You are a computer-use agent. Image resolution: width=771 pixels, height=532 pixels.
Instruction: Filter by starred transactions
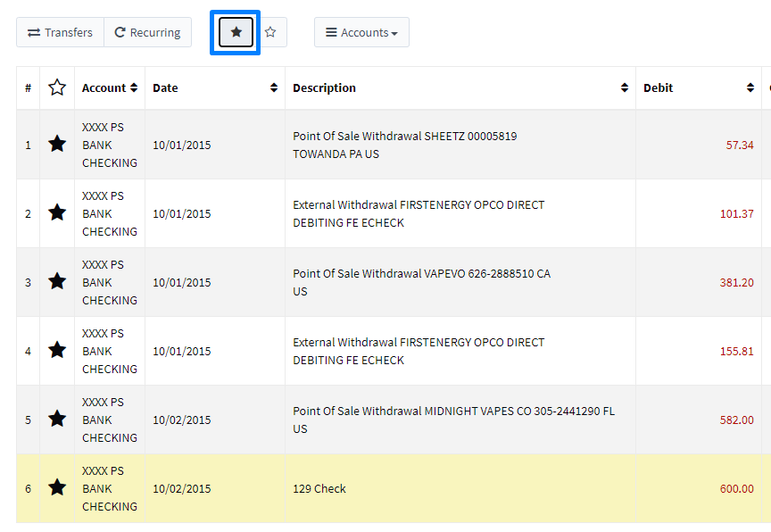tap(236, 32)
